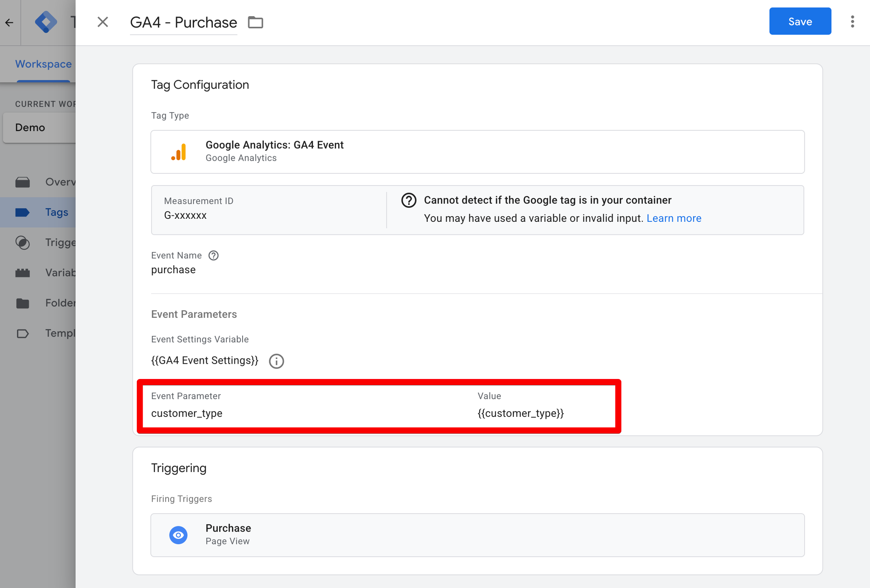Click the folder icon beside tag name
The image size is (870, 588).
(x=255, y=22)
